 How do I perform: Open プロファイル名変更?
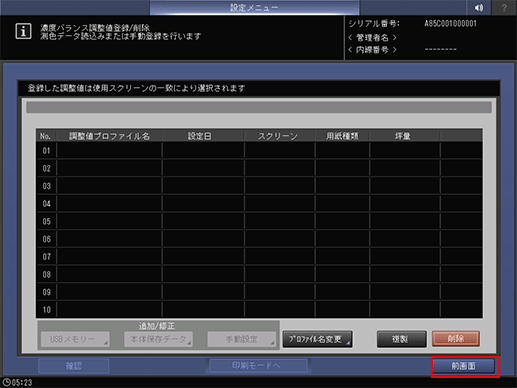pos(317,339)
